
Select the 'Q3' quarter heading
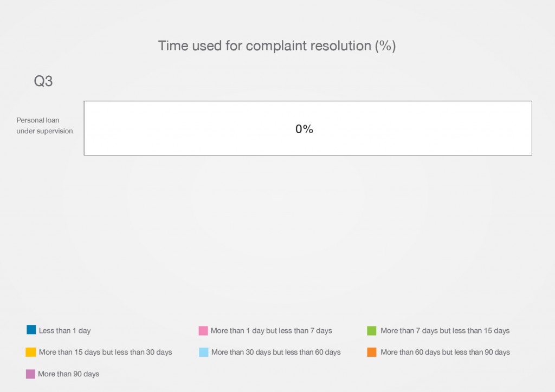pos(43,81)
